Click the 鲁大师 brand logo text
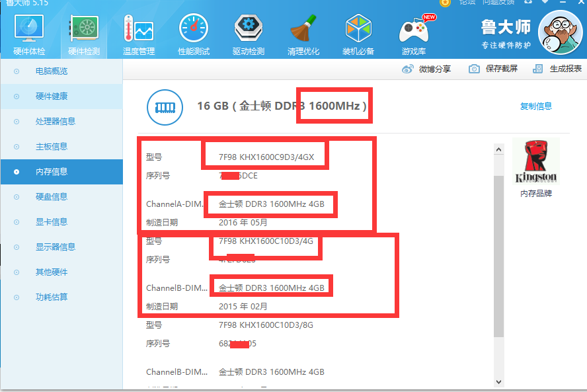 click(x=506, y=27)
